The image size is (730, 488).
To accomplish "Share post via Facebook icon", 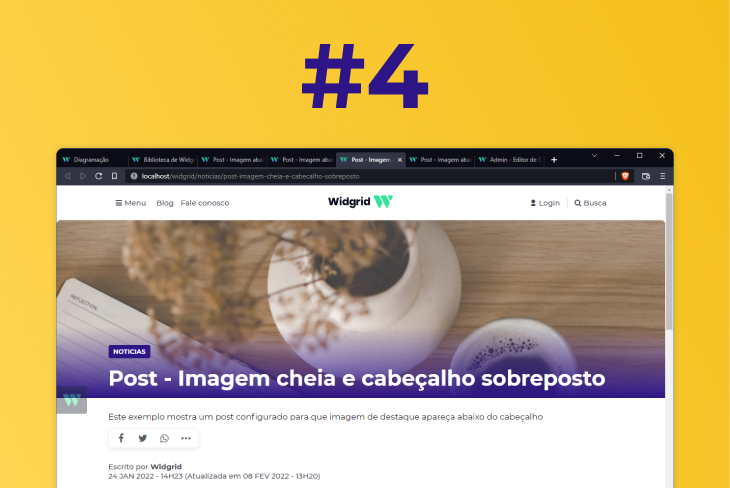I will click(x=121, y=438).
